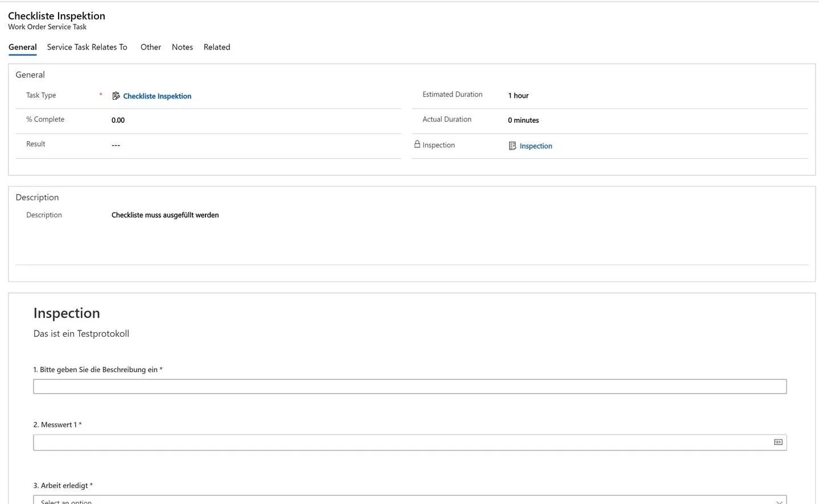Click the Actual Duration 0 minutes field
Viewport: 819px width, 504px height.
(x=523, y=120)
